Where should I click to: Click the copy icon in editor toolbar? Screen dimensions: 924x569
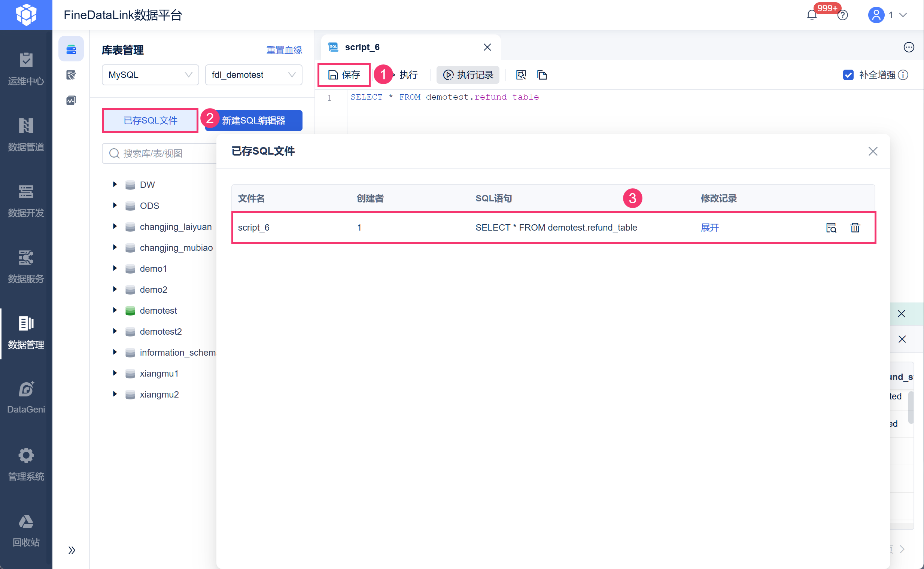point(542,75)
